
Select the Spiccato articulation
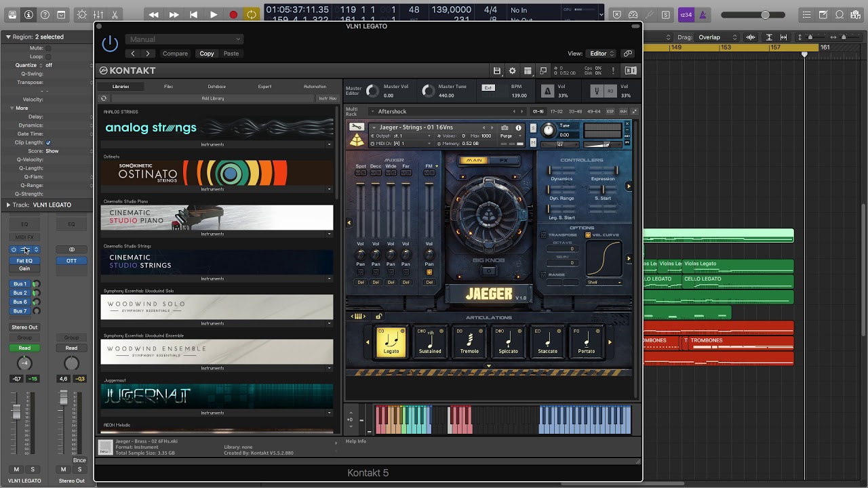(x=509, y=342)
